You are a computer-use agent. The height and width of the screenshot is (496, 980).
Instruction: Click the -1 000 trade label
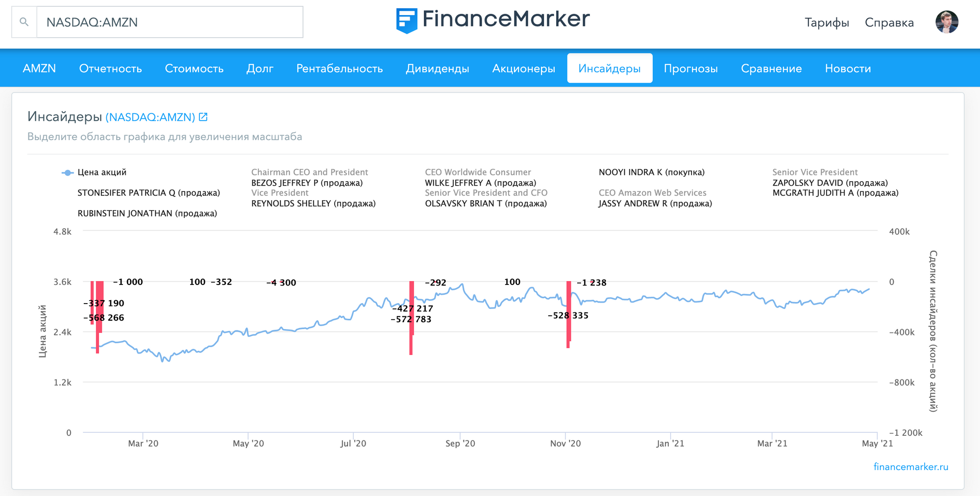pyautogui.click(x=128, y=282)
